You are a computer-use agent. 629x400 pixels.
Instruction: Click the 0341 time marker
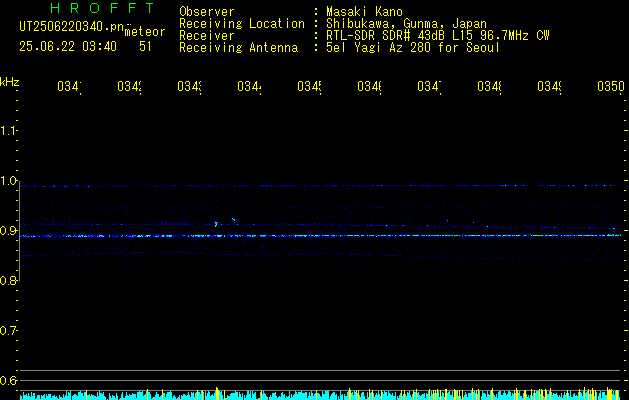(x=69, y=87)
